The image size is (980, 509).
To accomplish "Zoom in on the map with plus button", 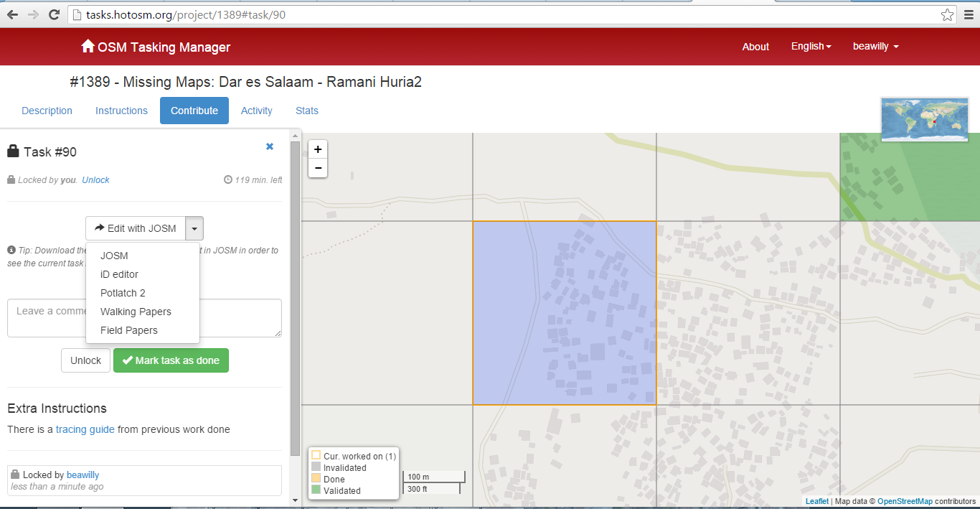I will pyautogui.click(x=318, y=149).
